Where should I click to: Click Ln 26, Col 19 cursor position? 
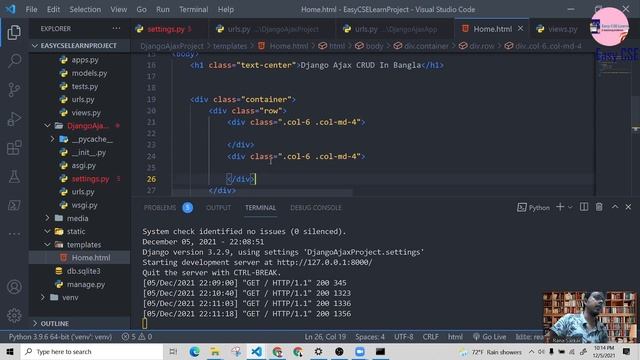325,337
